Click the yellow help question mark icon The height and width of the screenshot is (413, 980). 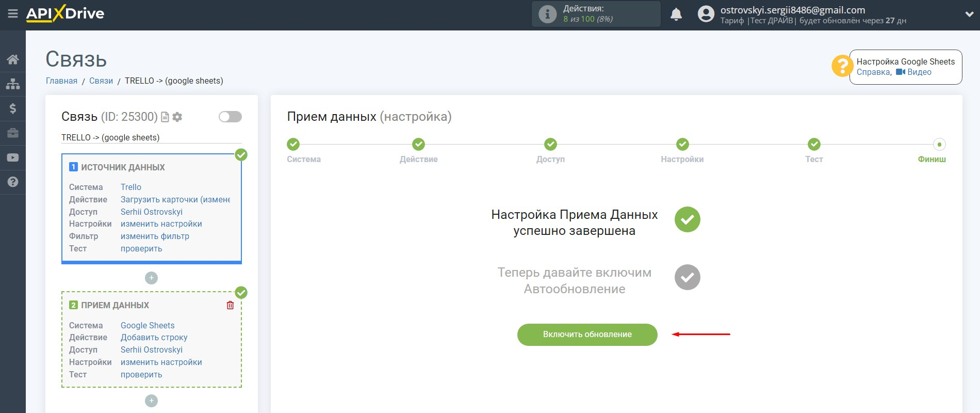point(842,66)
